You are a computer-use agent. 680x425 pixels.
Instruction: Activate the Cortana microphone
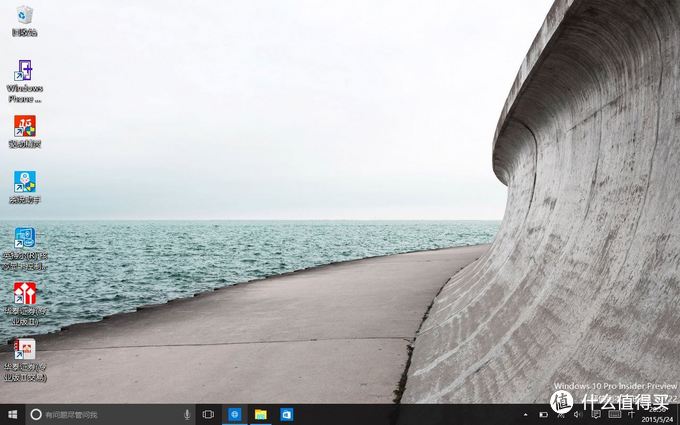point(187,415)
